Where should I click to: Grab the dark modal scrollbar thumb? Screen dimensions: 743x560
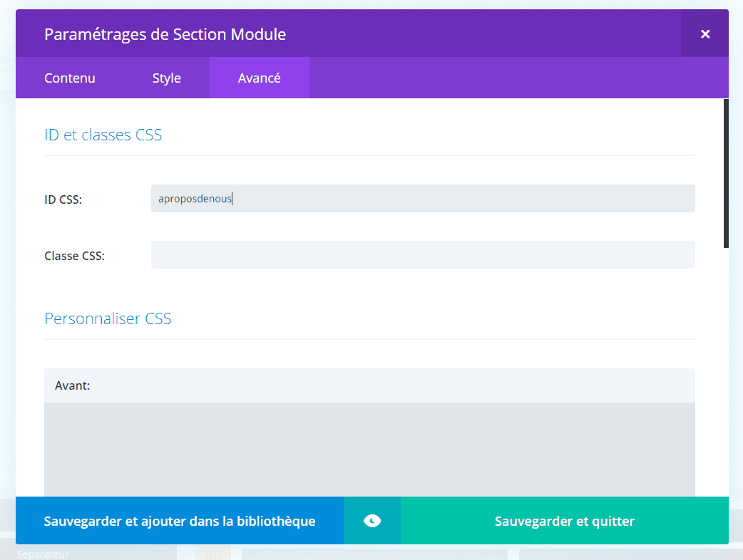726,172
